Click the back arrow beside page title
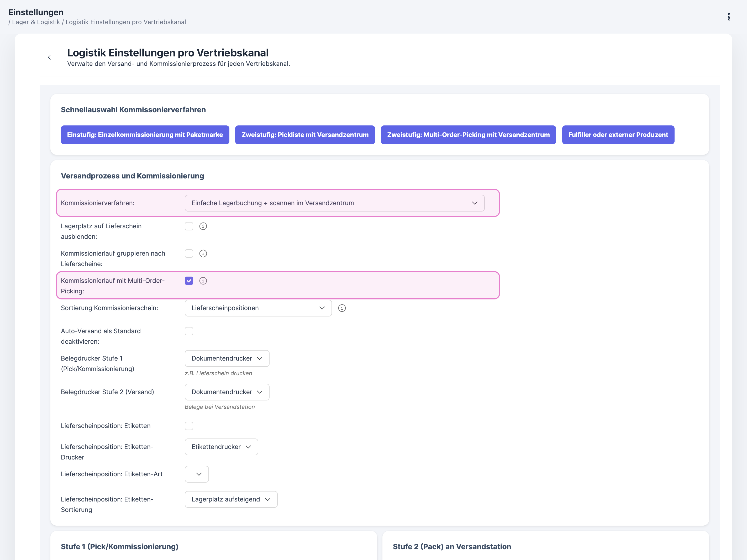This screenshot has height=560, width=747. point(49,57)
